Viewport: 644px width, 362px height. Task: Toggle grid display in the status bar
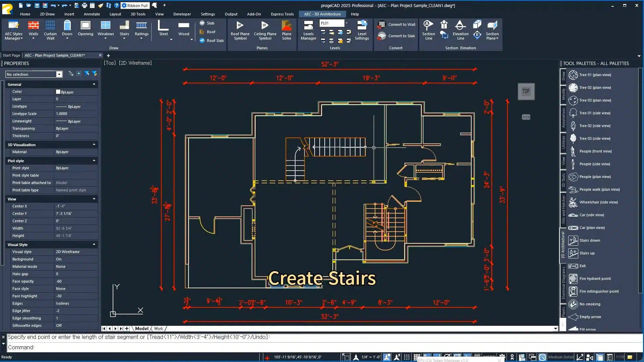417,357
